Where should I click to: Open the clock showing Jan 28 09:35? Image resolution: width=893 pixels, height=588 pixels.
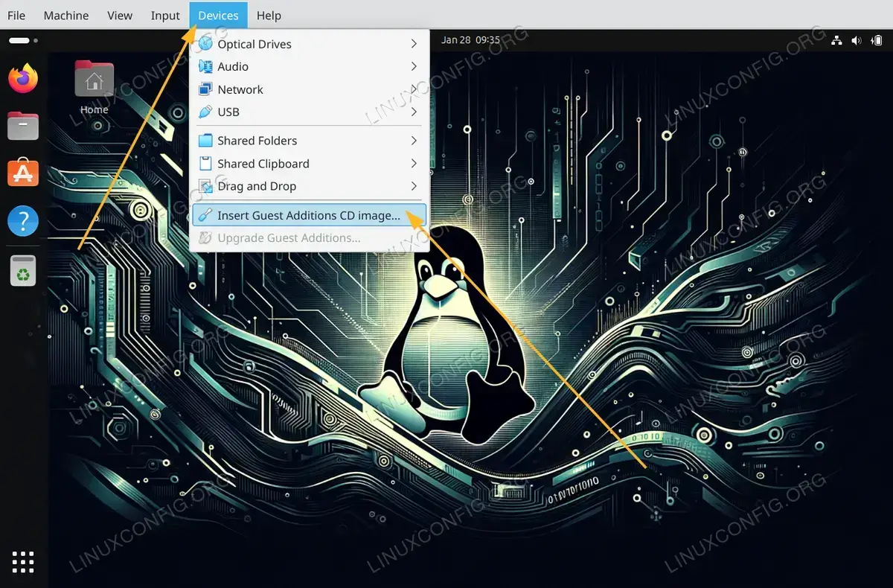(x=470, y=40)
